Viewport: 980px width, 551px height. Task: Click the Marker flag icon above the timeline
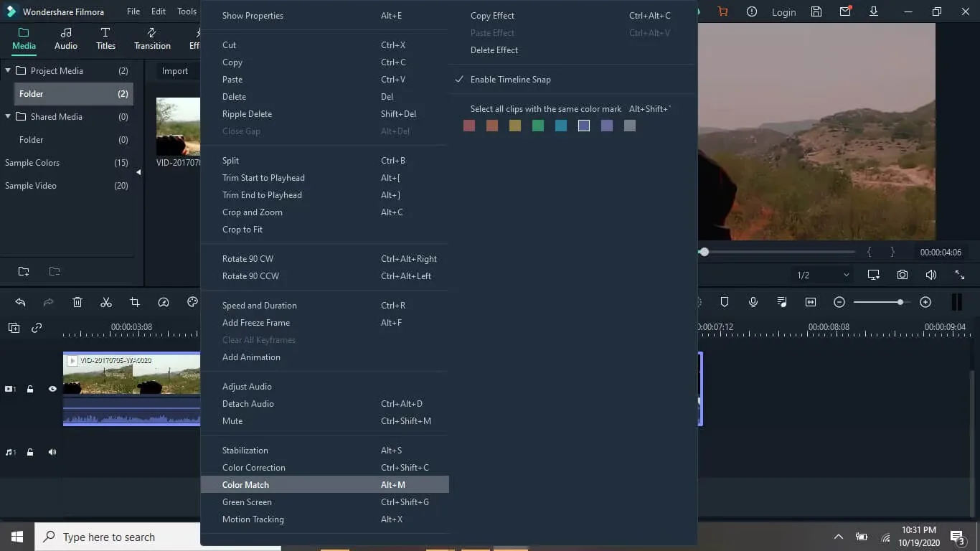(x=725, y=302)
